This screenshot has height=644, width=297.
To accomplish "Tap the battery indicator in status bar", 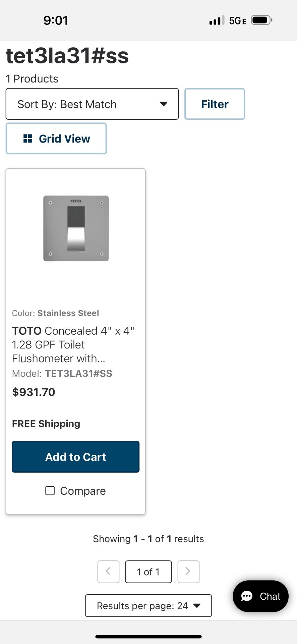I will point(261,20).
